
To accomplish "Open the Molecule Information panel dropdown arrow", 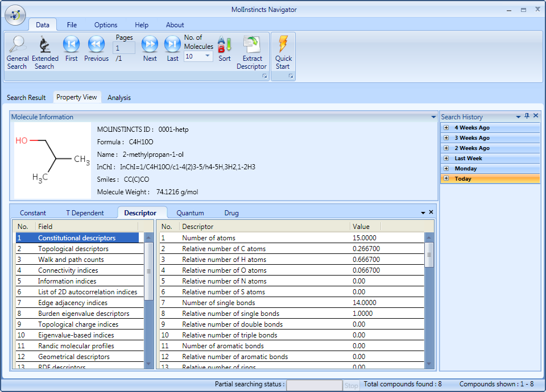I will 433,117.
